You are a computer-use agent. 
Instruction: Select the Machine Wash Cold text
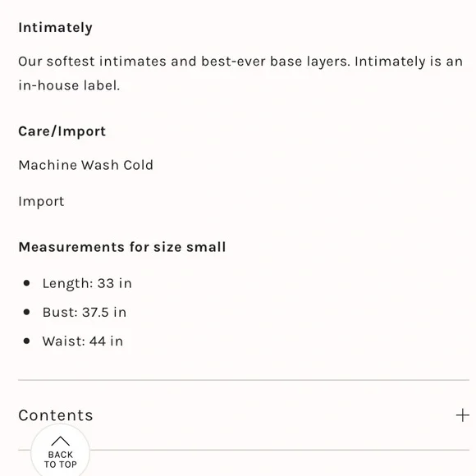(x=85, y=165)
